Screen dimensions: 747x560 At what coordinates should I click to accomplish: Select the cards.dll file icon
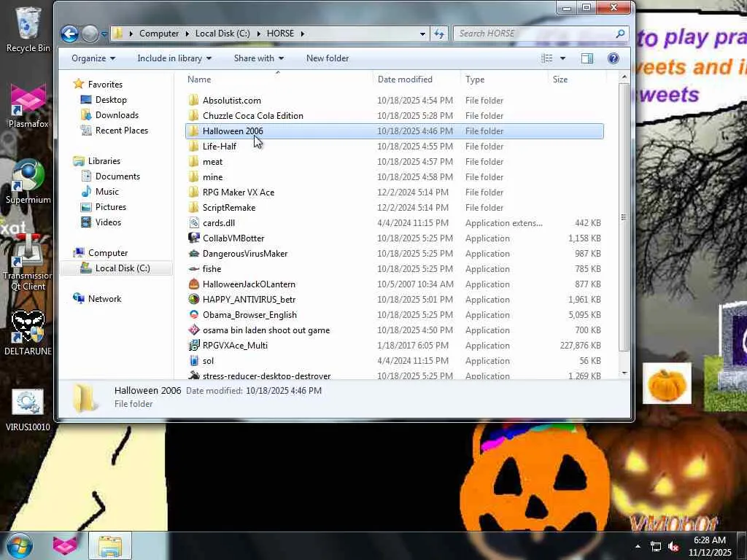(x=193, y=223)
